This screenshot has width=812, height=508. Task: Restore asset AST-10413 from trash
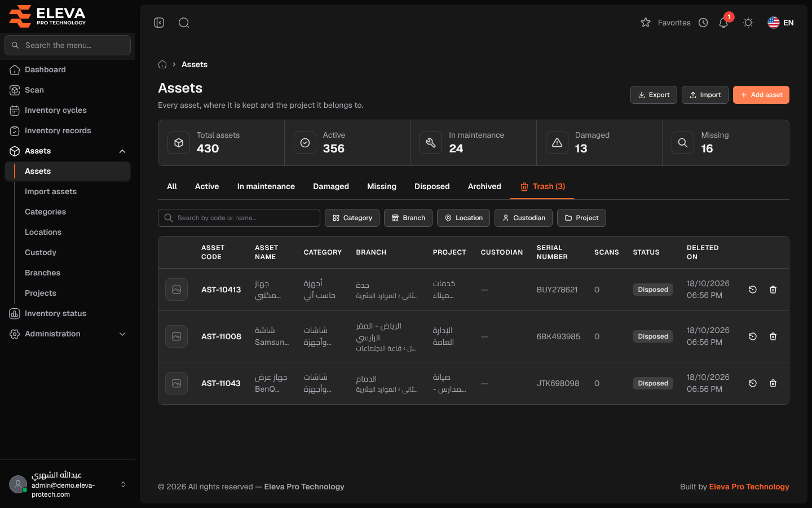tap(753, 290)
